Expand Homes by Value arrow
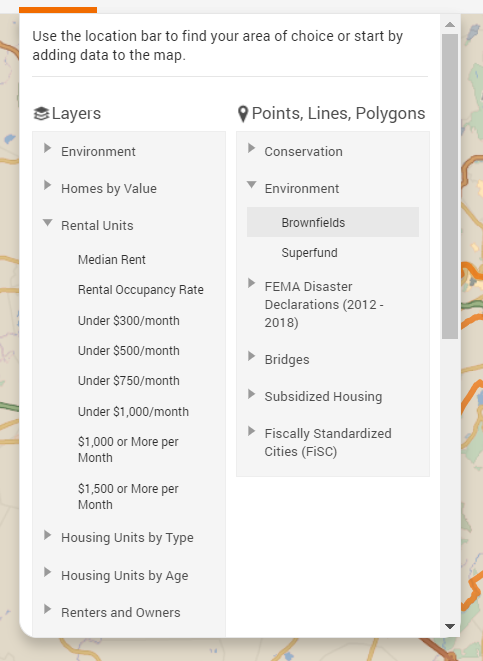Viewport: 483px width, 661px height. [x=48, y=185]
